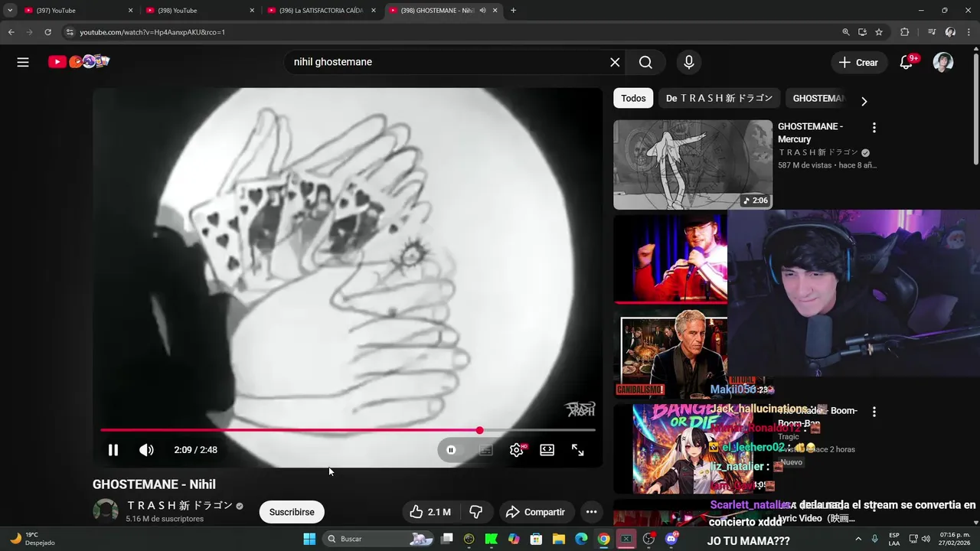Start voice search with microphone icon
This screenshot has height=551, width=980.
689,62
